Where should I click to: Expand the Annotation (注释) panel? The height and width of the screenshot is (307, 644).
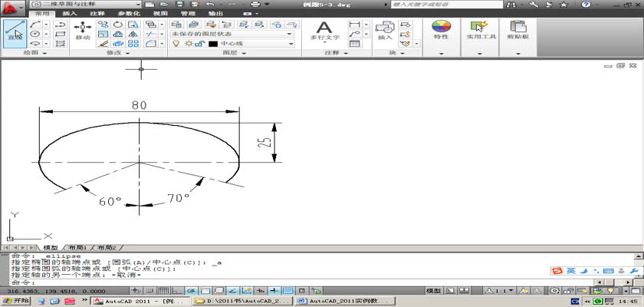pyautogui.click(x=337, y=53)
